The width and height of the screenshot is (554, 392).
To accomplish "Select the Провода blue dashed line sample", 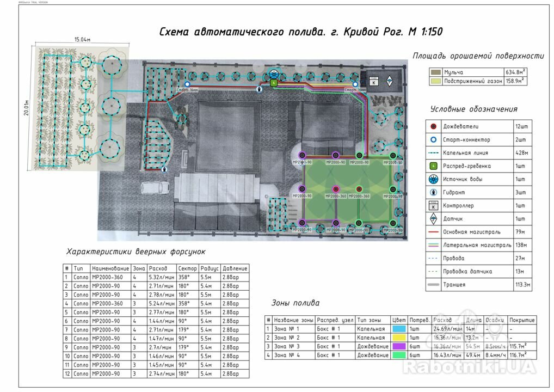I will (x=433, y=259).
